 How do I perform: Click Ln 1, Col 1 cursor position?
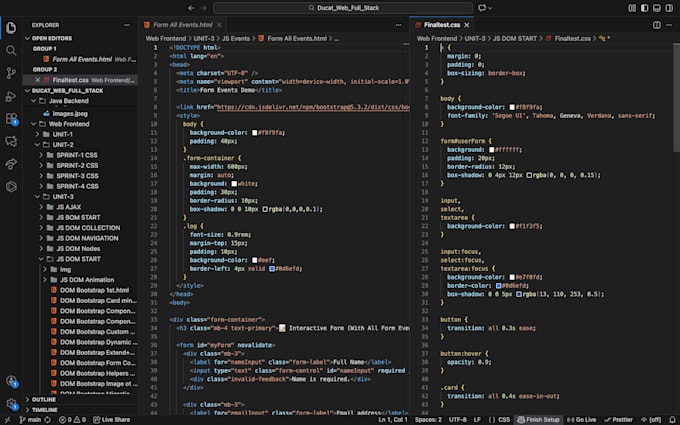pyautogui.click(x=393, y=420)
